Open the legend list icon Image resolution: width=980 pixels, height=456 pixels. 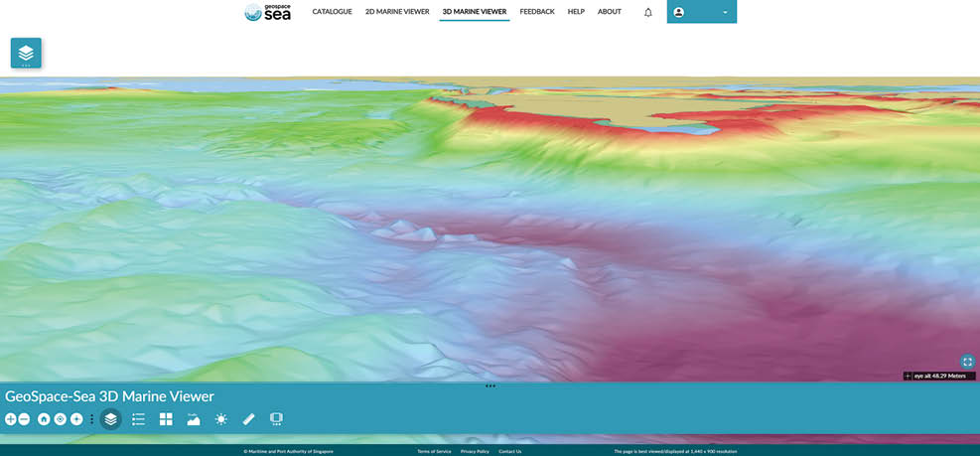[138, 419]
